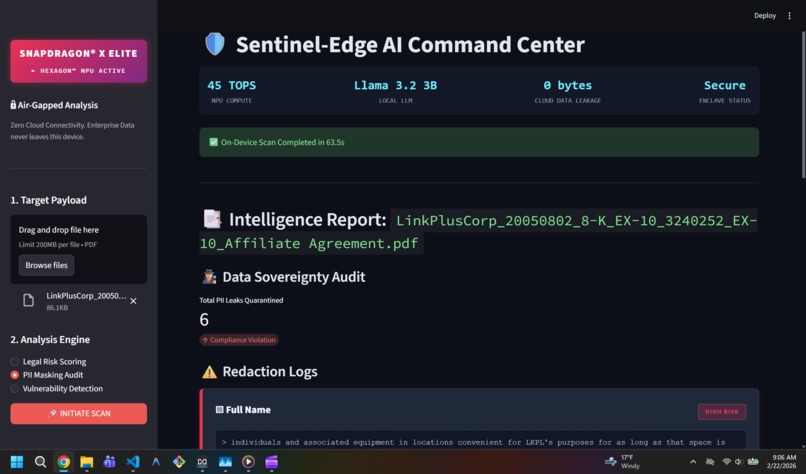Click the '0 bytes' leakage metric
Image resolution: width=806 pixels, height=474 pixels.
click(567, 85)
